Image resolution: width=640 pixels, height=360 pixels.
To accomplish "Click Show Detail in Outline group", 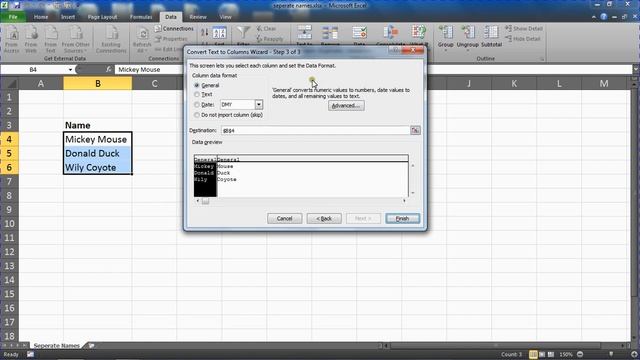I will point(524,29).
